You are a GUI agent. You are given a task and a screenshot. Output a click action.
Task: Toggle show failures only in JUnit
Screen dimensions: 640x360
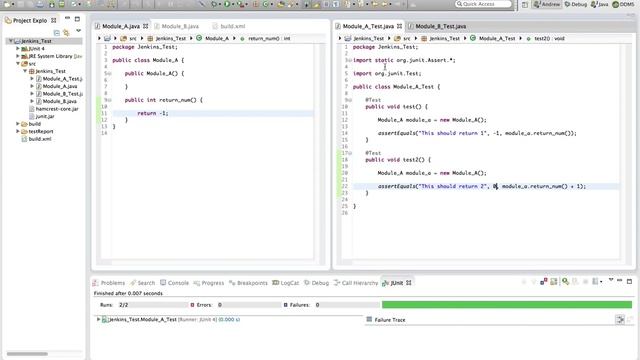(x=543, y=282)
